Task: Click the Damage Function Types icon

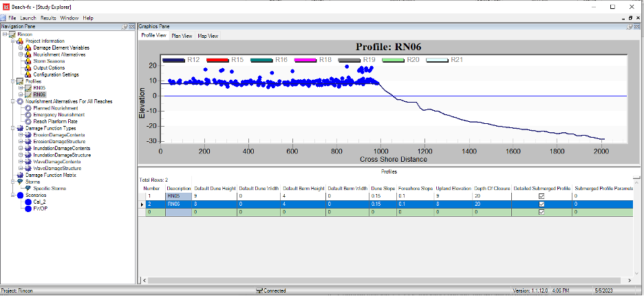Action: (x=20, y=128)
